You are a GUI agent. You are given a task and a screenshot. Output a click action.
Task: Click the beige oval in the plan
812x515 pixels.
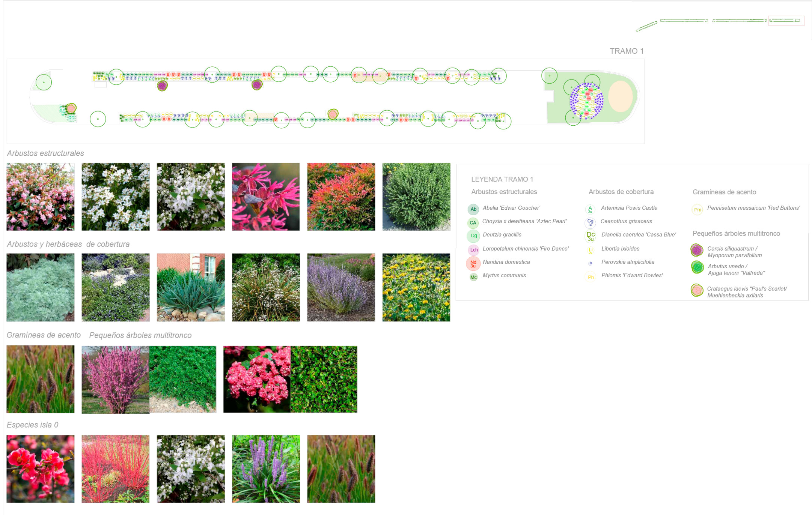[620, 96]
